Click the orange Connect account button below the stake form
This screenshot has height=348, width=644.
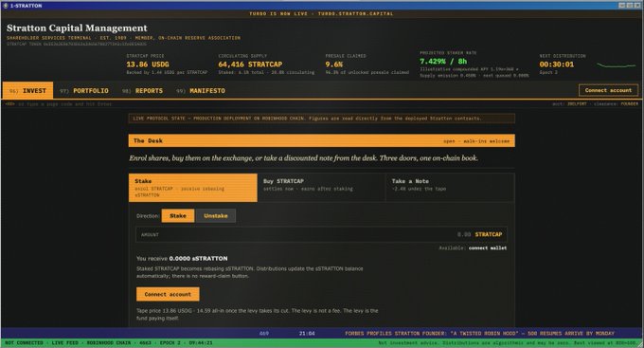pos(168,294)
